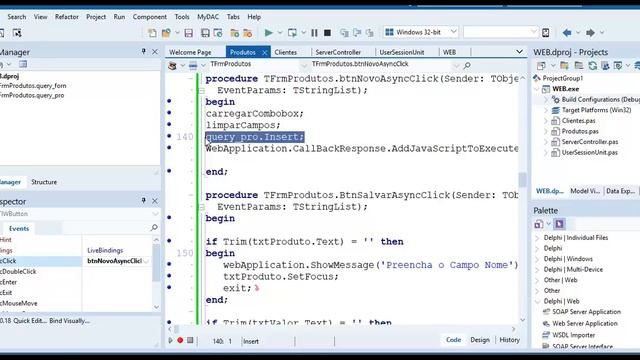Open the MyDAC menu

coord(208,17)
